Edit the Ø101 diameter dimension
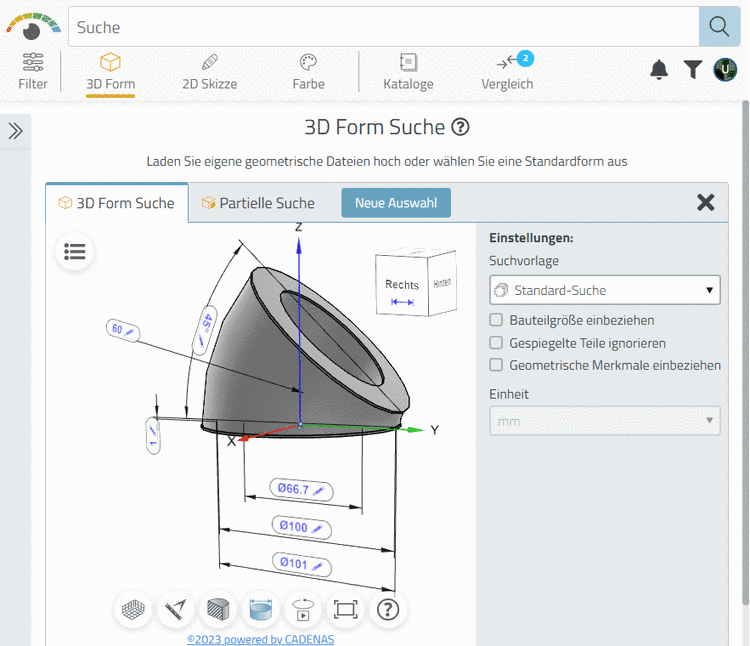Screen dimensions: 750x646 click(x=302, y=564)
